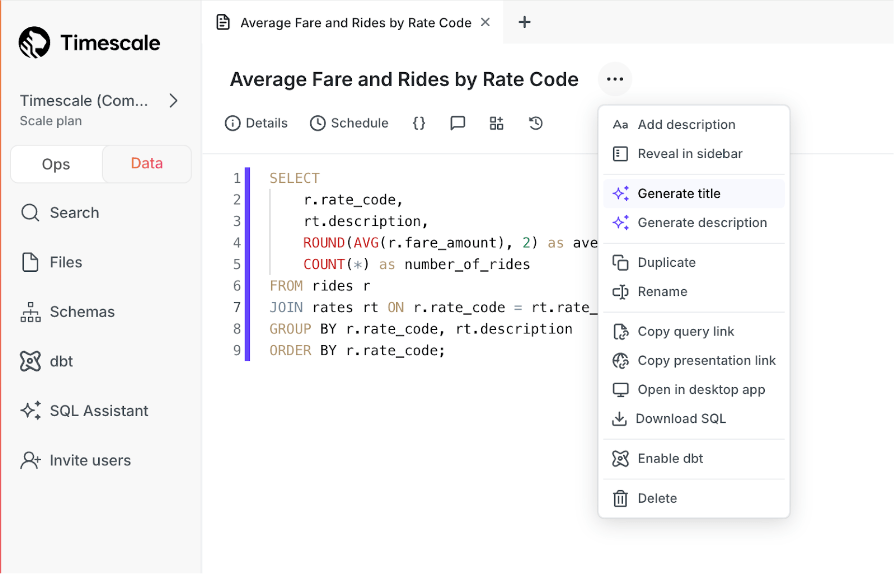
Task: Open the SQL Assistant
Action: (x=98, y=411)
